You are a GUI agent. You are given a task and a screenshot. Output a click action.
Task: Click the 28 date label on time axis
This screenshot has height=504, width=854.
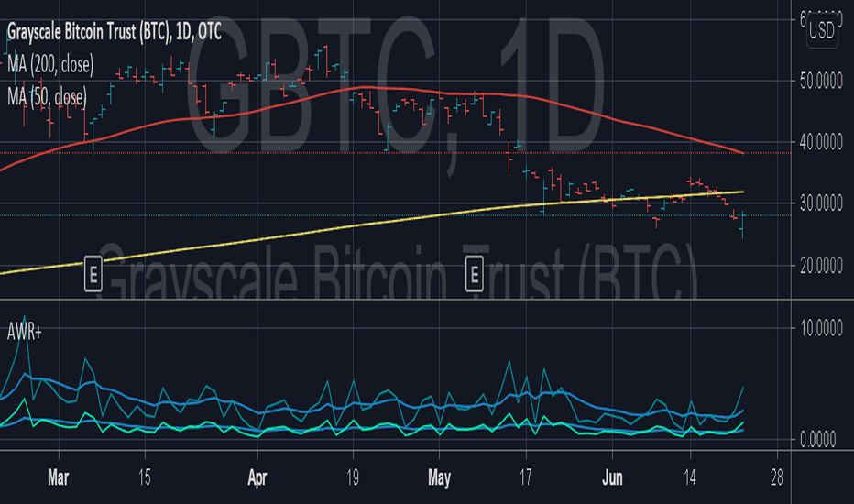(777, 477)
